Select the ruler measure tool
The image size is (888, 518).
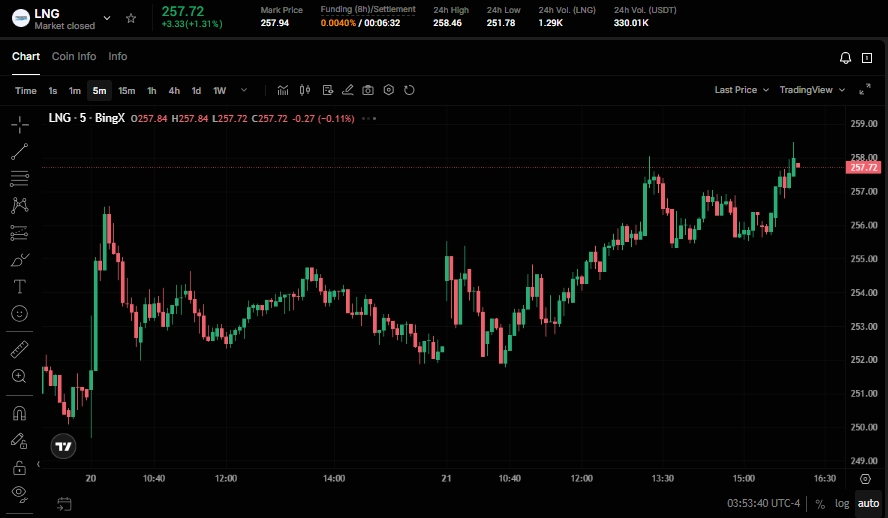[19, 349]
